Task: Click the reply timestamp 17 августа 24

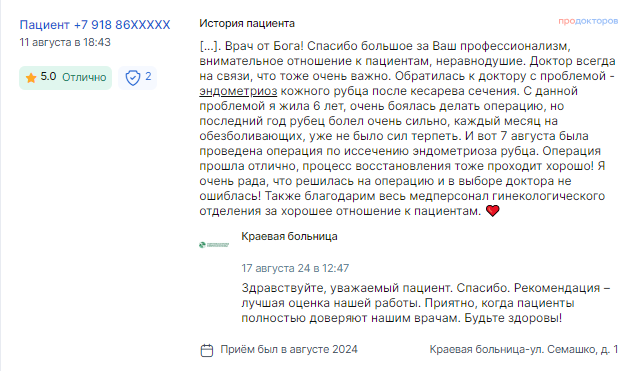Action: (x=295, y=268)
